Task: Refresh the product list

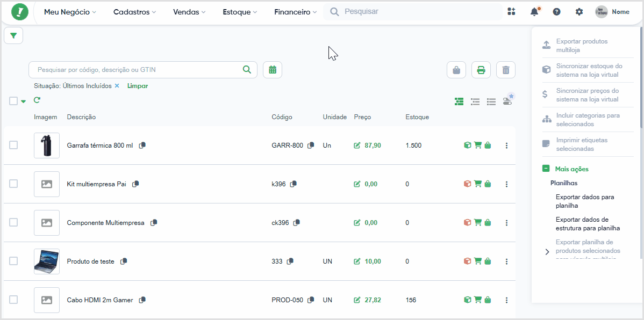Action: (x=37, y=100)
